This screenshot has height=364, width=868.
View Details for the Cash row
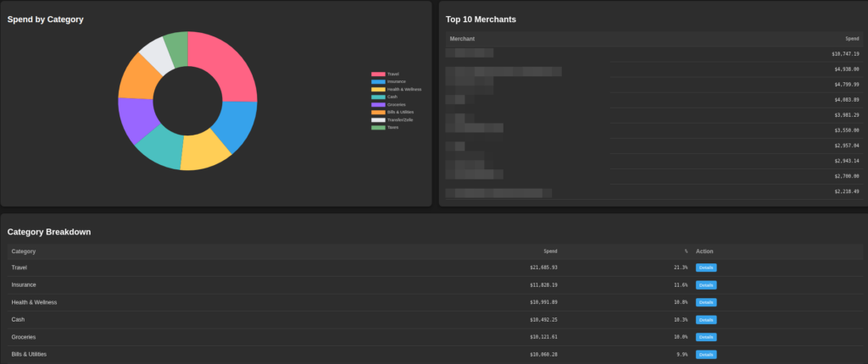705,320
